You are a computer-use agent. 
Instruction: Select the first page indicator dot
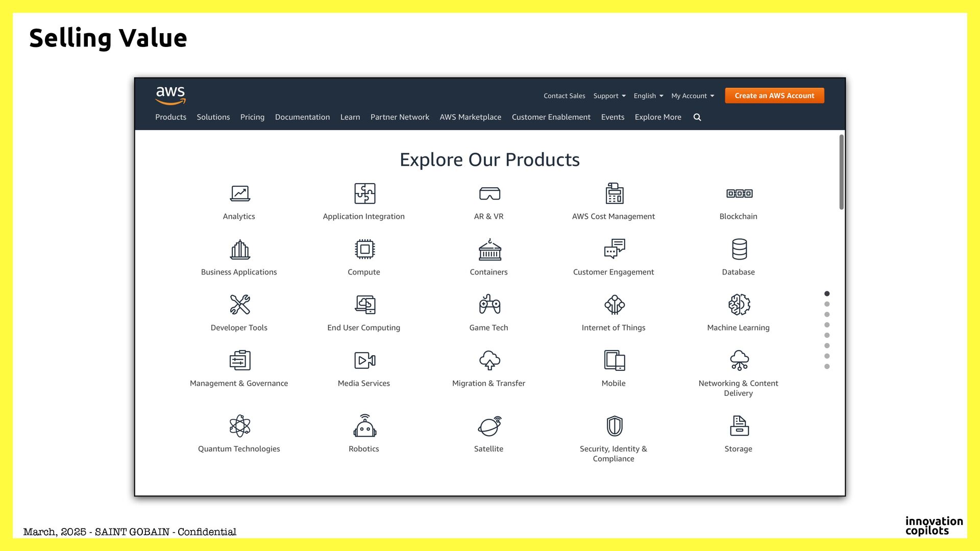tap(827, 294)
